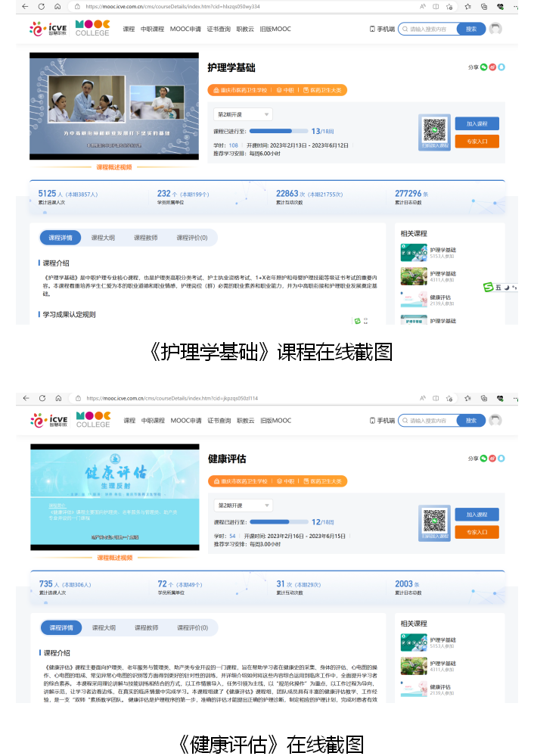Click Weibo share icon on 护理学基础 page
Screen dimensions: 534x756
click(493, 67)
